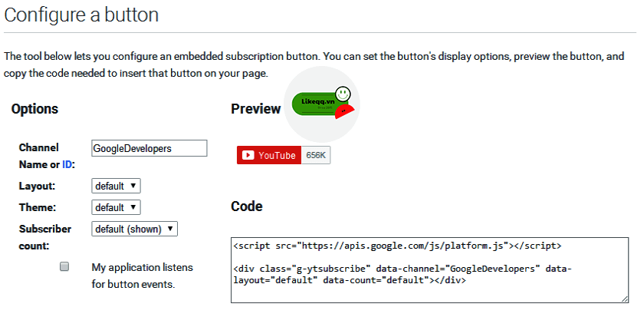The height and width of the screenshot is (317, 644).
Task: Click the YouTube subscribe preview button
Action: [269, 155]
